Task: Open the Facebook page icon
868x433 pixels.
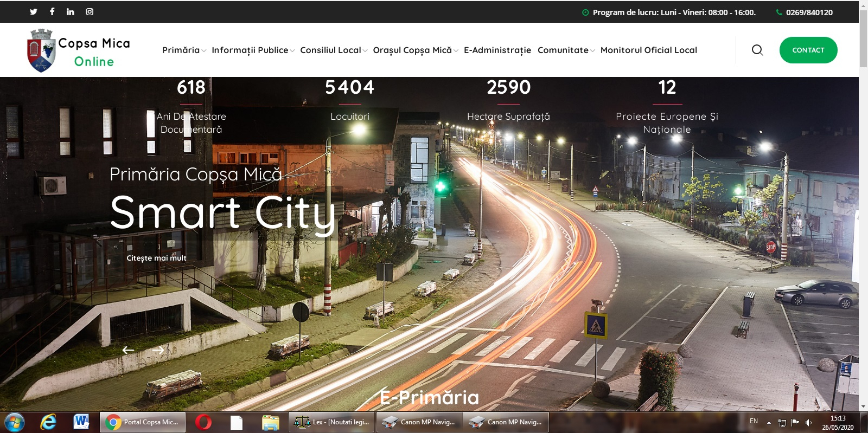Action: click(52, 11)
